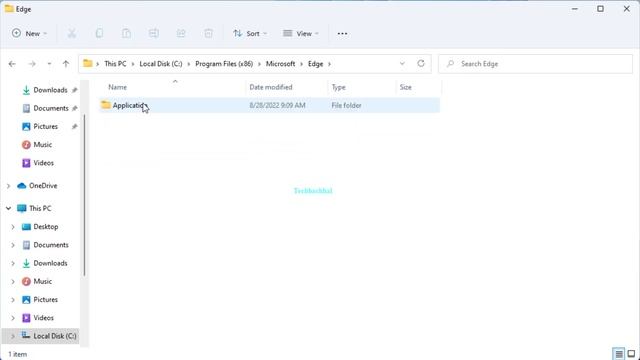Select This PC in navigation pane
Image resolution: width=640 pixels, height=360 pixels.
click(x=40, y=209)
